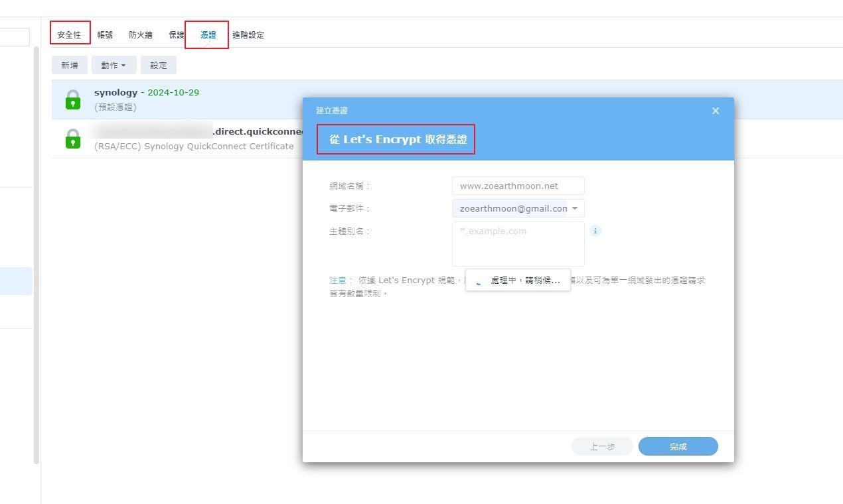This screenshot has width=843, height=504.
Task: Click the 新增 button
Action: click(70, 65)
